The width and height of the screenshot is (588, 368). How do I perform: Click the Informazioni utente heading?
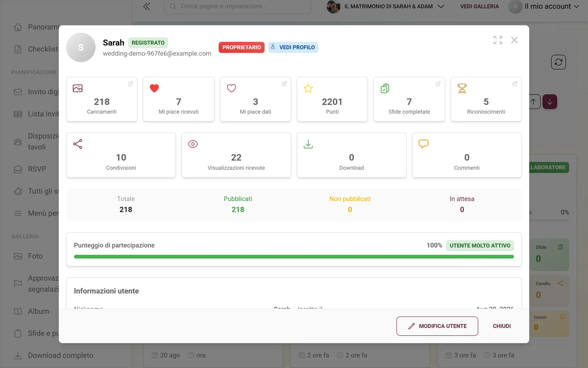click(x=106, y=291)
